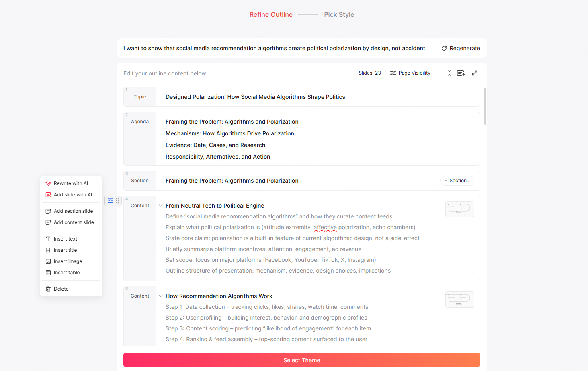This screenshot has height=371, width=588.
Task: Click line 'State core claim: polarization'
Action: tap(293, 238)
